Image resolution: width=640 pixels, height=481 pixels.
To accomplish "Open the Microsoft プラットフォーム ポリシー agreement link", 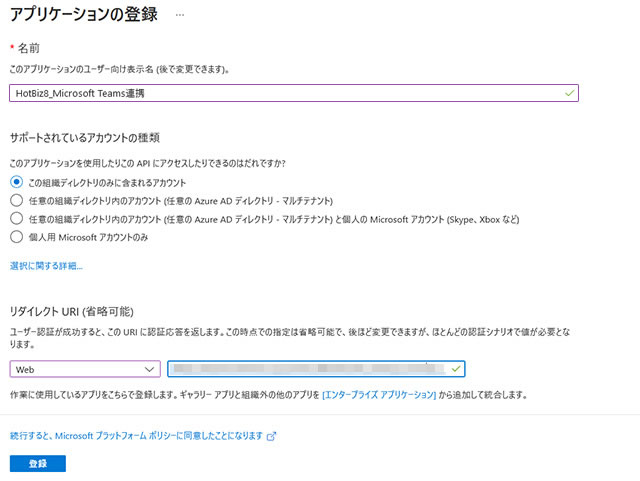I will click(x=136, y=436).
